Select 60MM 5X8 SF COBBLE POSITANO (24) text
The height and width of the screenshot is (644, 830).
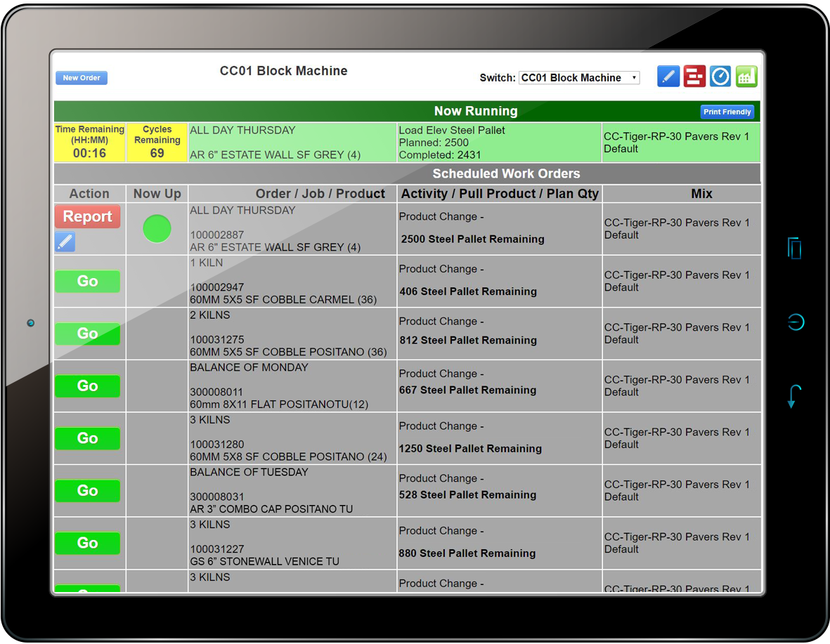click(288, 456)
